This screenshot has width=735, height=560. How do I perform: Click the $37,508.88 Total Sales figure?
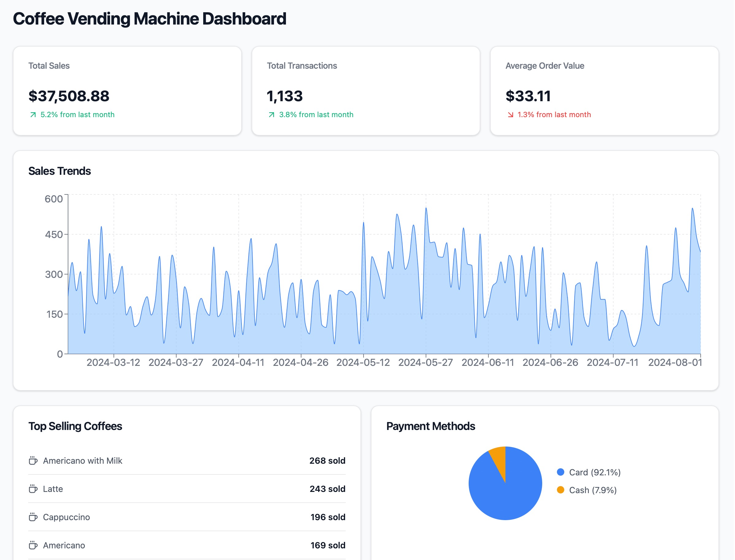(x=69, y=96)
